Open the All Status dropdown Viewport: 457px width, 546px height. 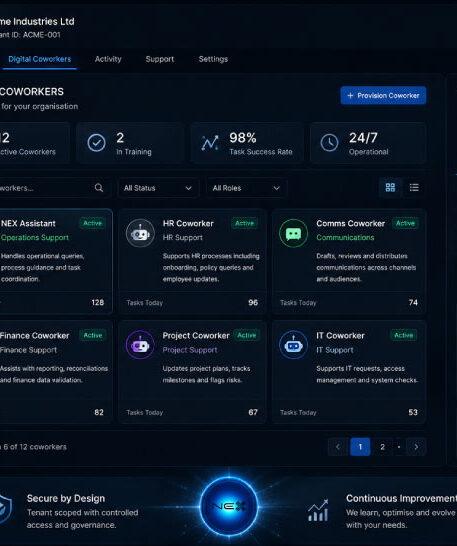point(158,188)
